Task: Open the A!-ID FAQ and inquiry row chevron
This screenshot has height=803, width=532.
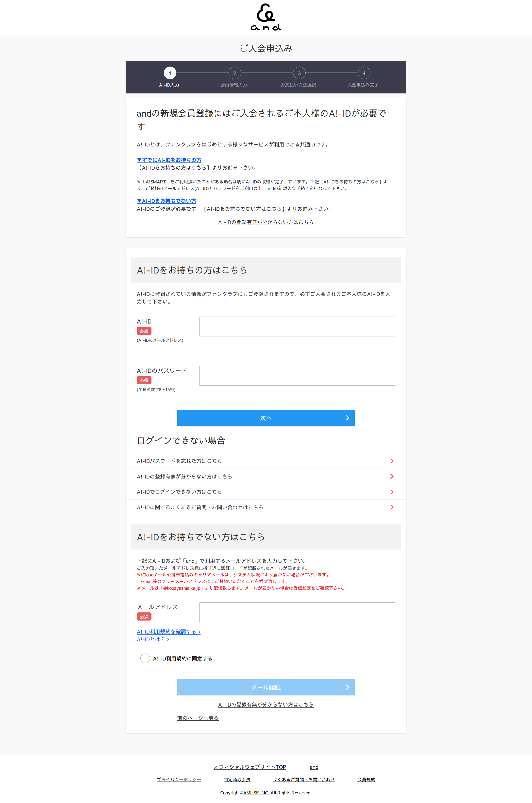Action: (x=392, y=507)
